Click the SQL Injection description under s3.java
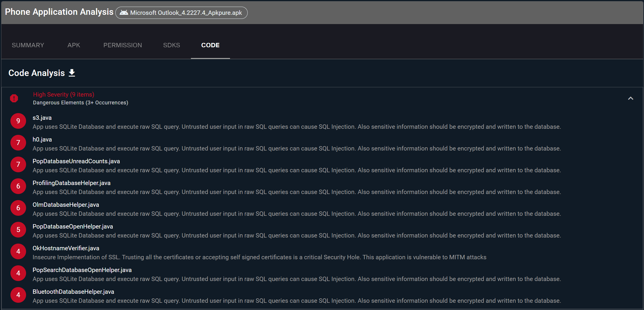 coord(297,127)
